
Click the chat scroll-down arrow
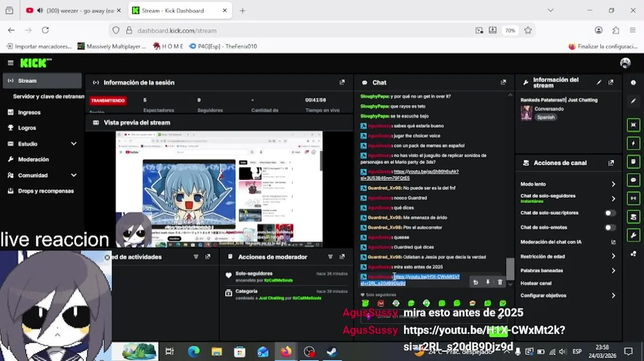(510, 284)
